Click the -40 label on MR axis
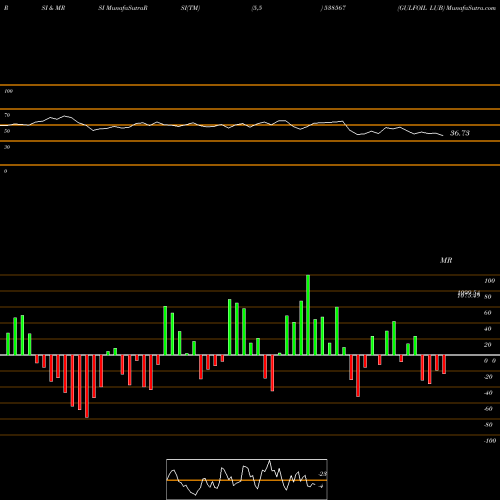Screen dimensions: 500x500 pos(488,393)
